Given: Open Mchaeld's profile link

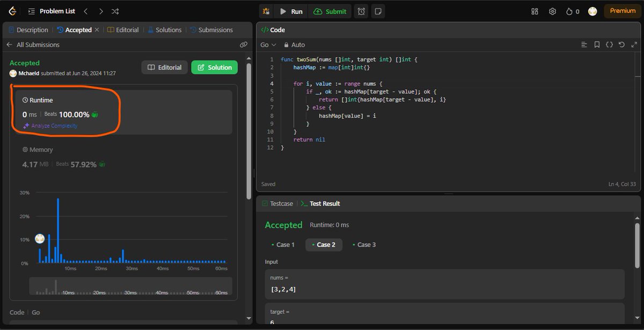Looking at the screenshot, I should pos(29,73).
